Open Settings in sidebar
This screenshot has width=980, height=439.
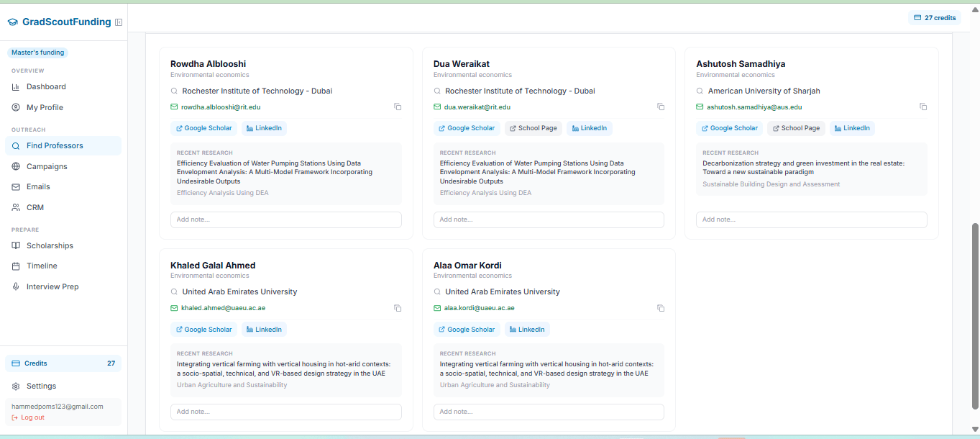[63, 386]
